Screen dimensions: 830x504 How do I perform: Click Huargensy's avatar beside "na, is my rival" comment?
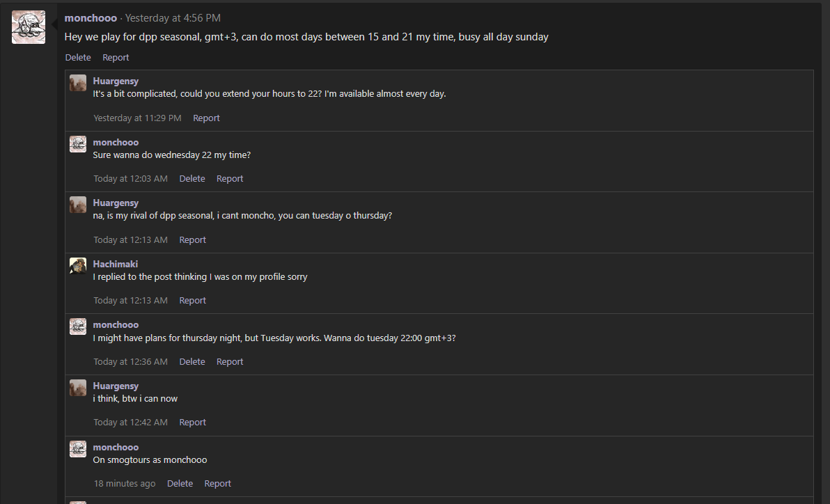(x=78, y=205)
